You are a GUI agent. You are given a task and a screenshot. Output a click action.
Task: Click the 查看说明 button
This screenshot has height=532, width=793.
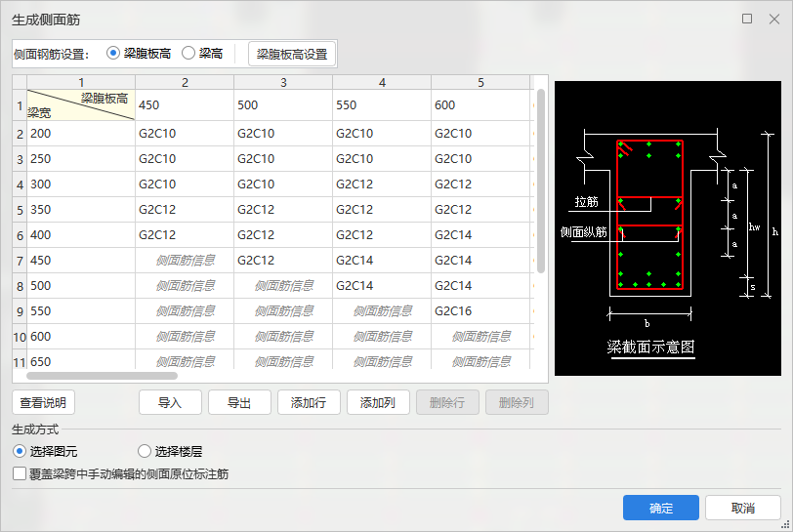43,402
